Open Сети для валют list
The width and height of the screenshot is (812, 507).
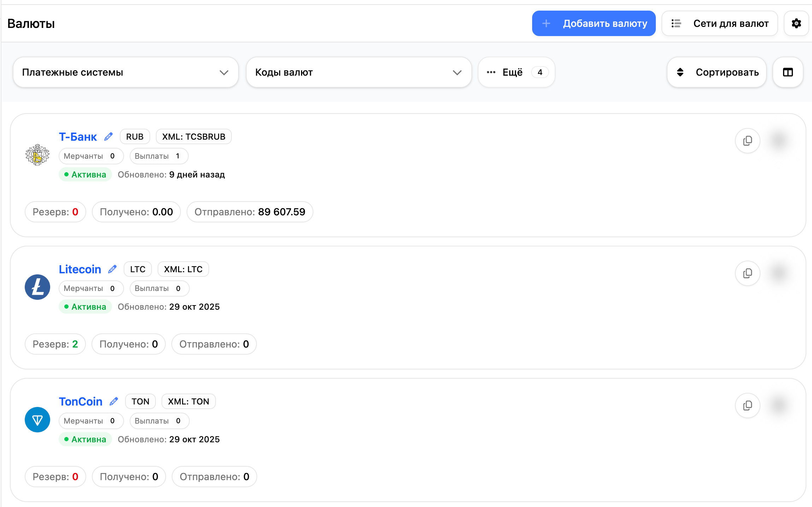click(719, 23)
